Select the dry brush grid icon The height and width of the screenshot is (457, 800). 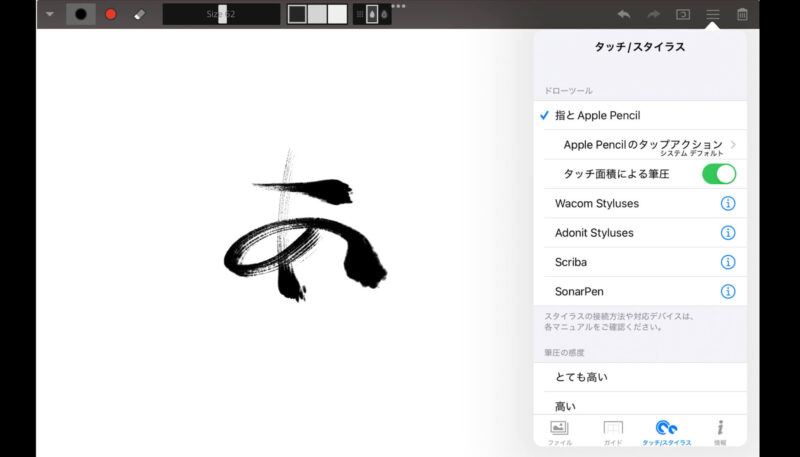point(360,14)
